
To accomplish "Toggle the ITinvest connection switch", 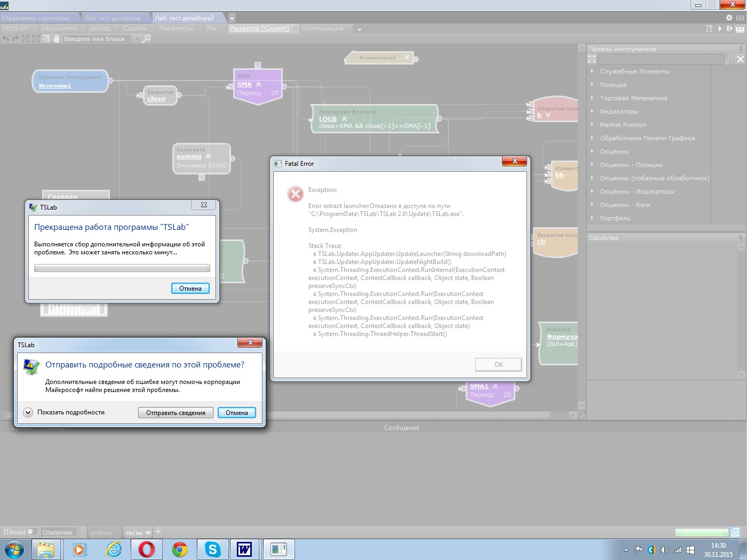I will tap(33, 532).
